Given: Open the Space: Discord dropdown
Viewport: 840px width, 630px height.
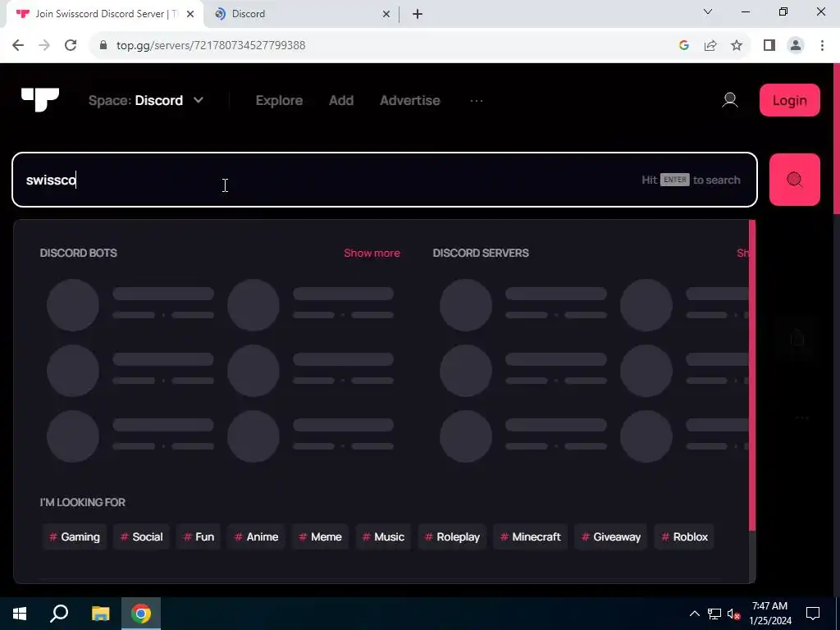Looking at the screenshot, I should pyautogui.click(x=146, y=100).
